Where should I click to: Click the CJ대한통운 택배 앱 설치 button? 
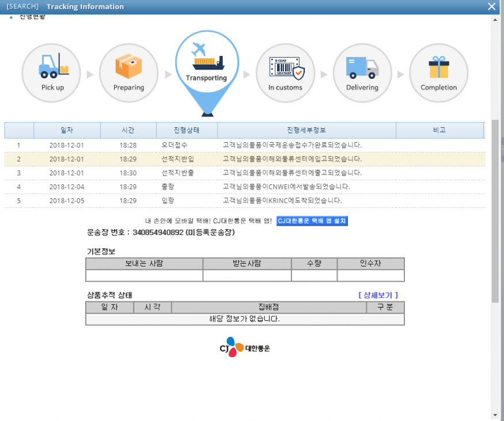coord(312,221)
